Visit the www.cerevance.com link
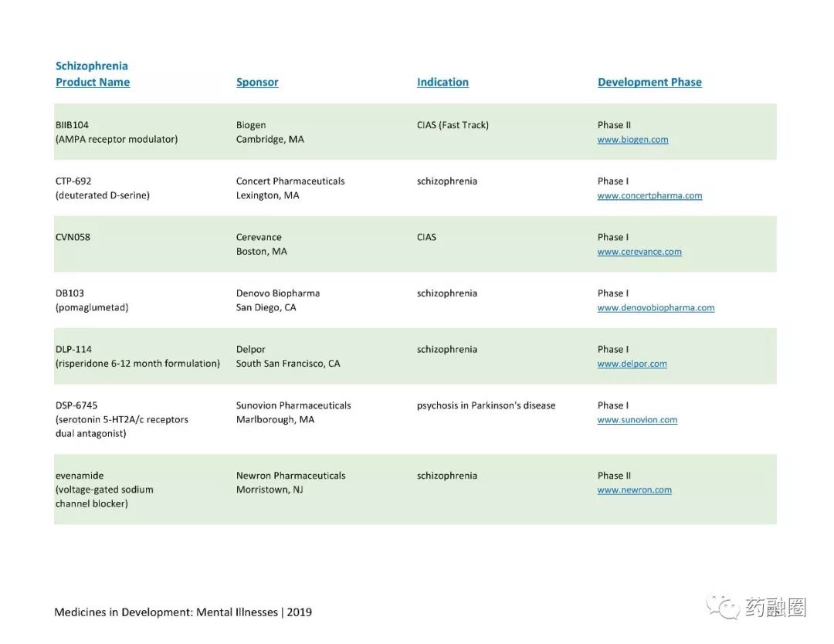The height and width of the screenshot is (644, 834). coord(639,252)
